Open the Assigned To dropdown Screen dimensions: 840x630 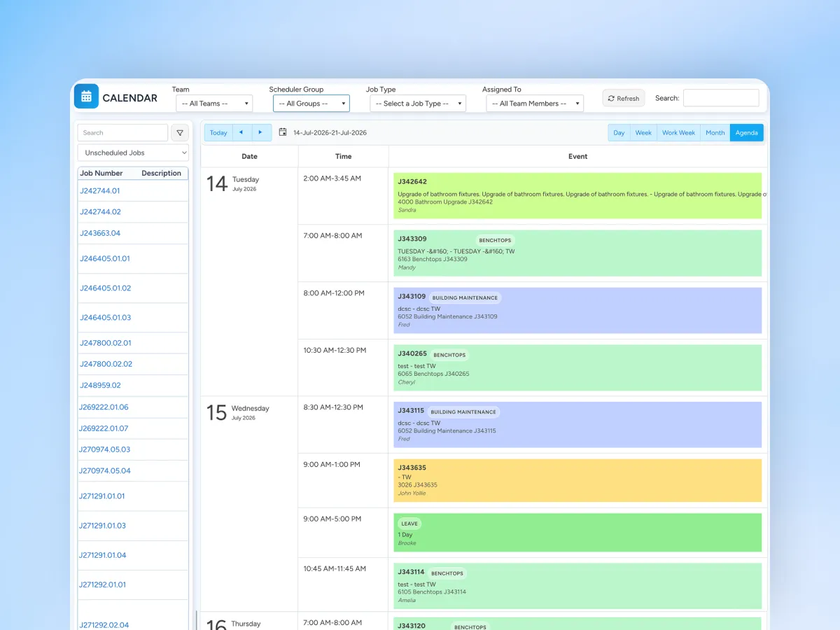point(535,104)
